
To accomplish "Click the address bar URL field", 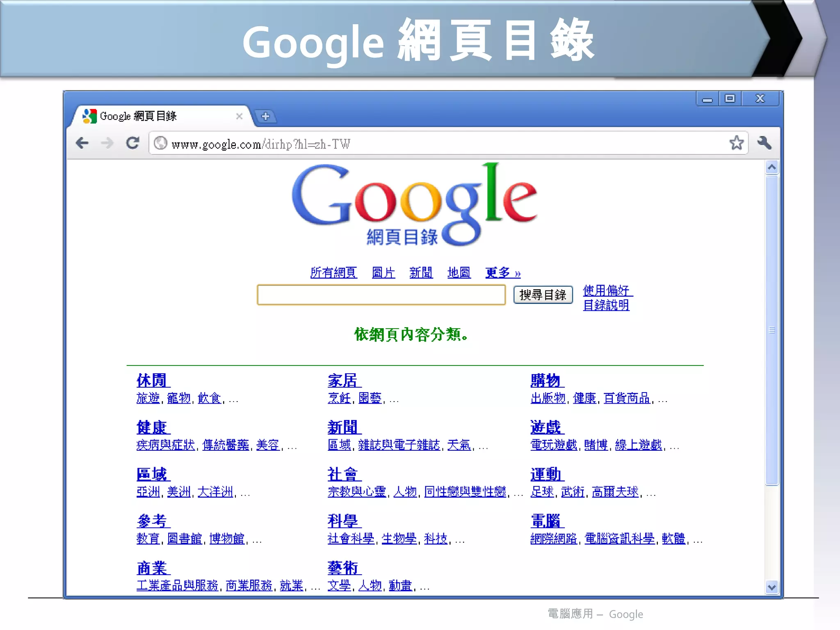I will coord(448,144).
